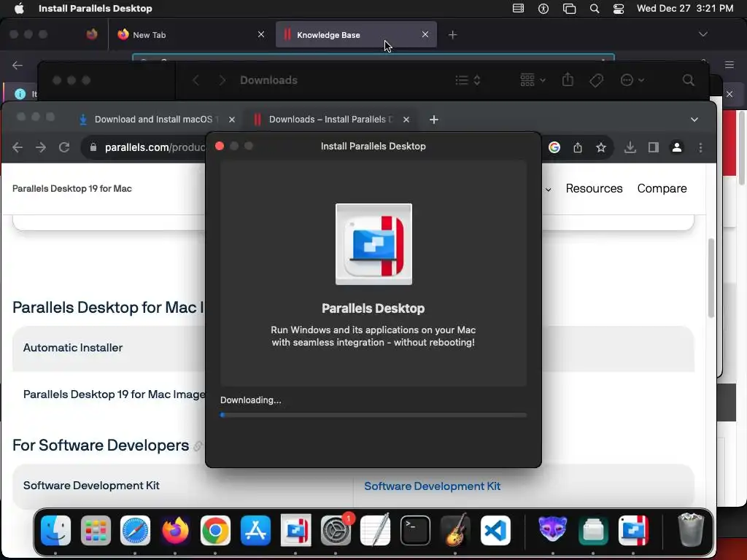Click the Stage Manager windows icon in menu bar

[569, 9]
